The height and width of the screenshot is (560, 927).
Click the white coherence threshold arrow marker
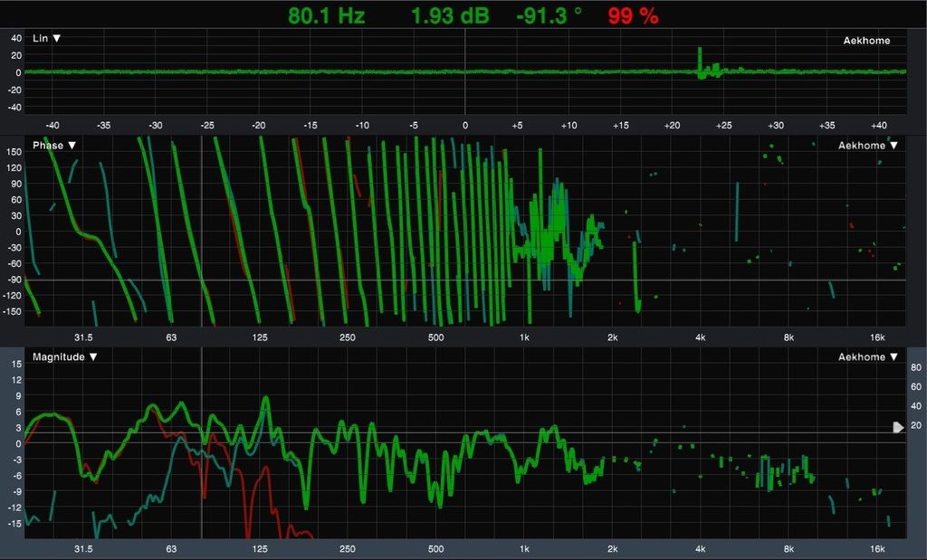pos(898,427)
